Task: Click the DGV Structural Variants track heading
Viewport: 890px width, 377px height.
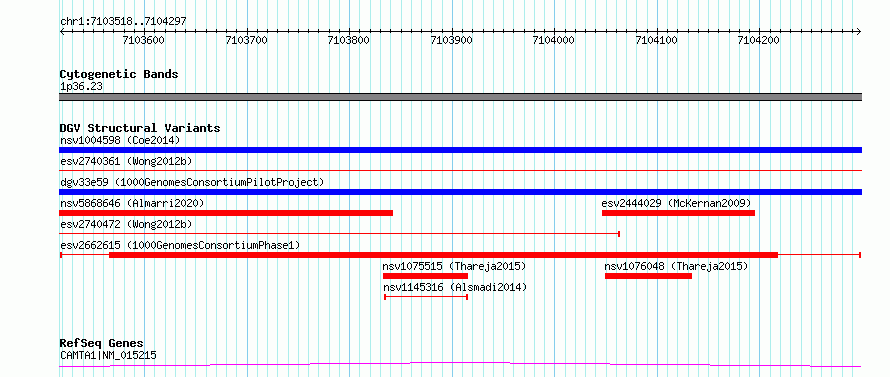Action: click(x=140, y=128)
